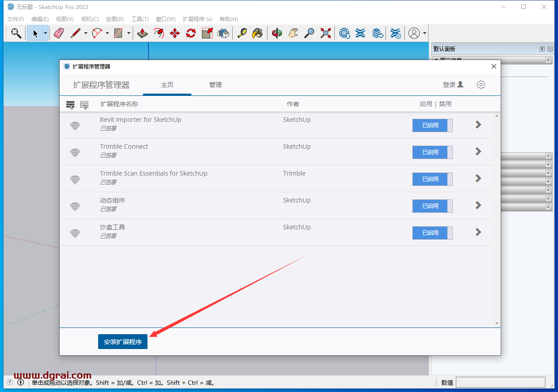
Task: Pick the Rotate tool
Action: point(191,33)
